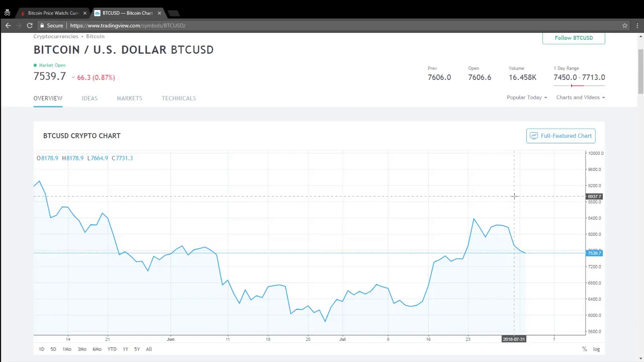Follow the BTCUSD symbol
Image resolution: width=644 pixels, height=362 pixels.
point(574,38)
